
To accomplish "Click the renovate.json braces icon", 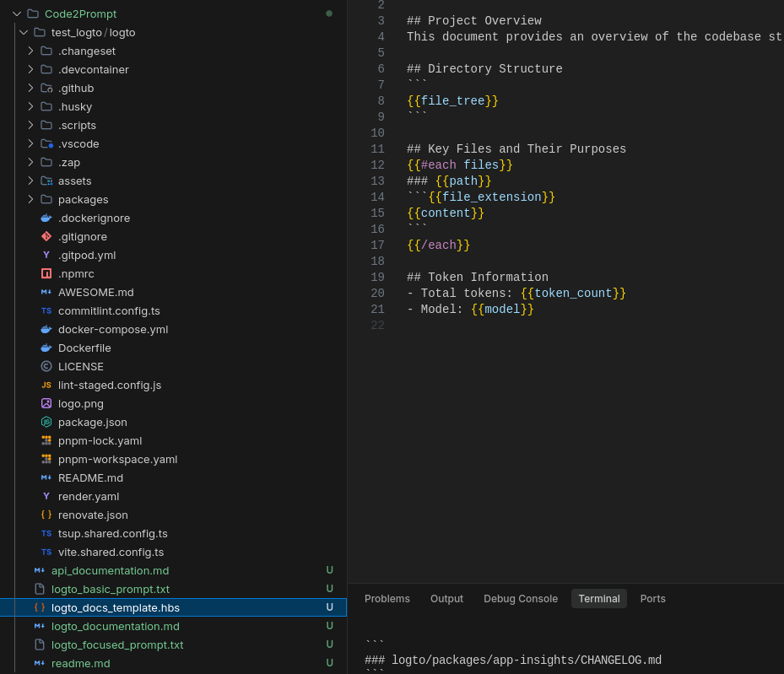I will pos(46,515).
